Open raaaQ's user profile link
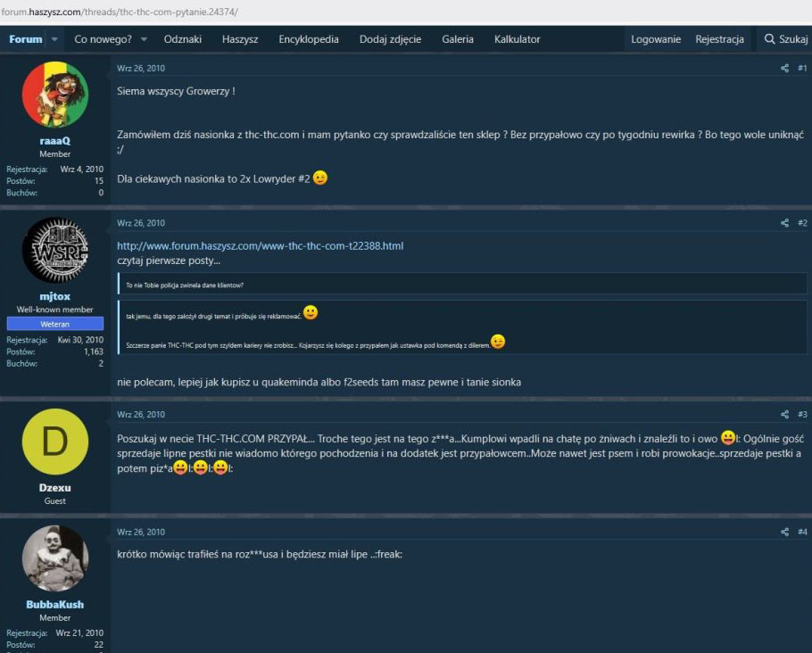The height and width of the screenshot is (653, 812). coord(55,141)
